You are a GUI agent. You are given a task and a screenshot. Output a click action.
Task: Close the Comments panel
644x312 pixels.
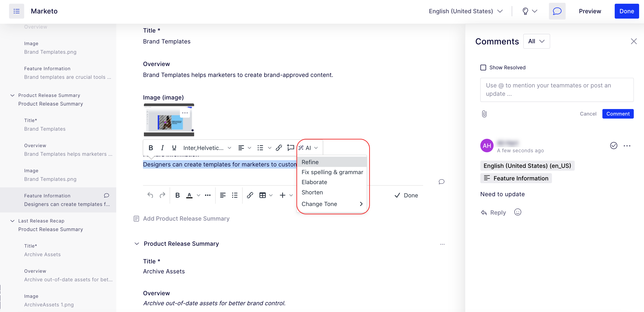click(634, 41)
